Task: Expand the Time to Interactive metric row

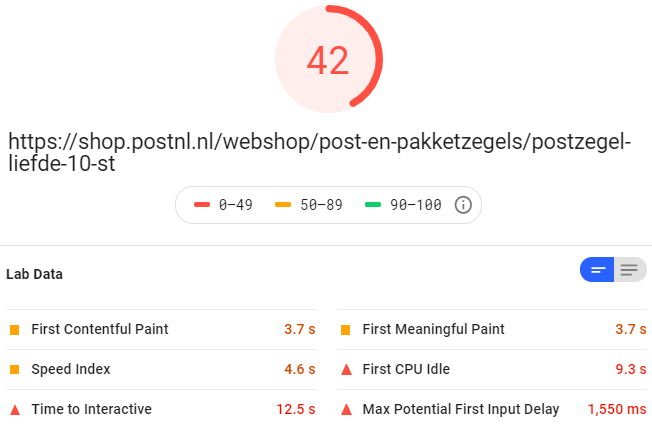Action: (x=161, y=409)
